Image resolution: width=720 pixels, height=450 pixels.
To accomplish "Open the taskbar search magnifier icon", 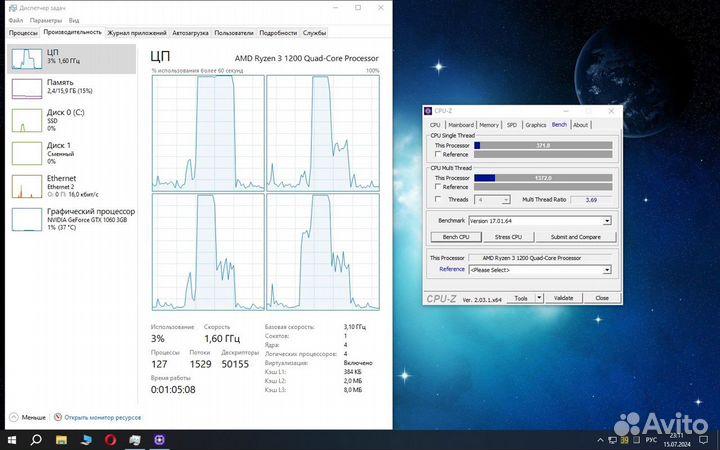I will tap(37, 439).
